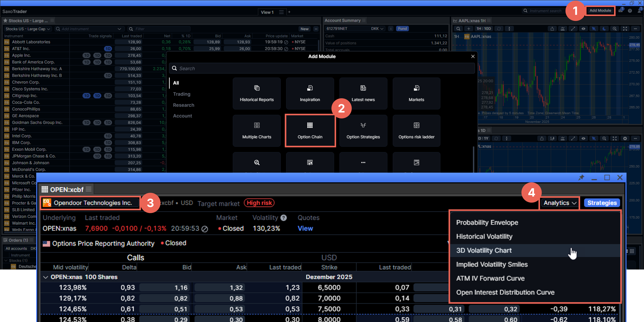Viewport: 644px width, 322px height.
Task: Switch to the Trading category in Add Module
Action: tap(182, 94)
